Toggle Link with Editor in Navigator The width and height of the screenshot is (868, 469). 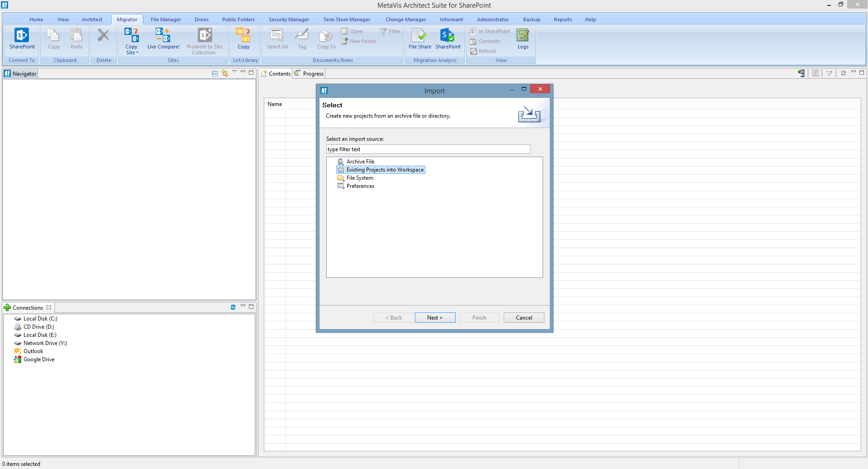(x=225, y=73)
